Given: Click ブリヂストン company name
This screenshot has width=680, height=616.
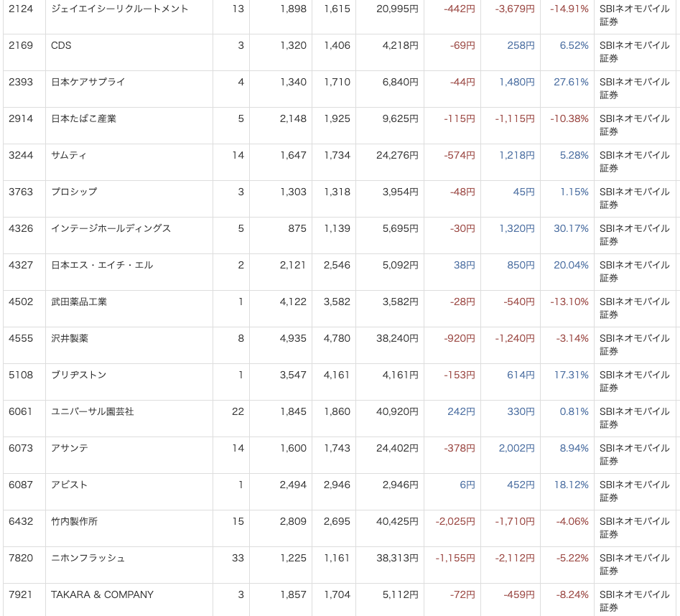Looking at the screenshot, I should click(x=78, y=375).
